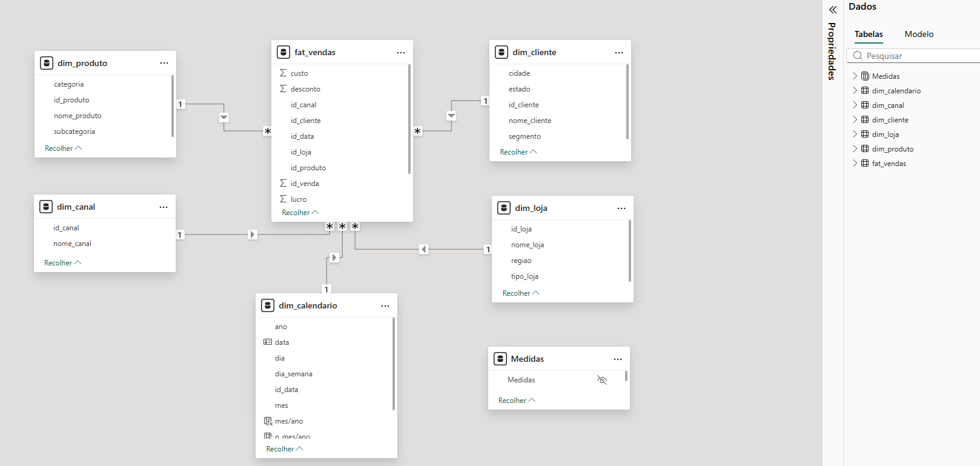Click the dim_calendario table scrollbar
The image size is (980, 466).
(394, 364)
